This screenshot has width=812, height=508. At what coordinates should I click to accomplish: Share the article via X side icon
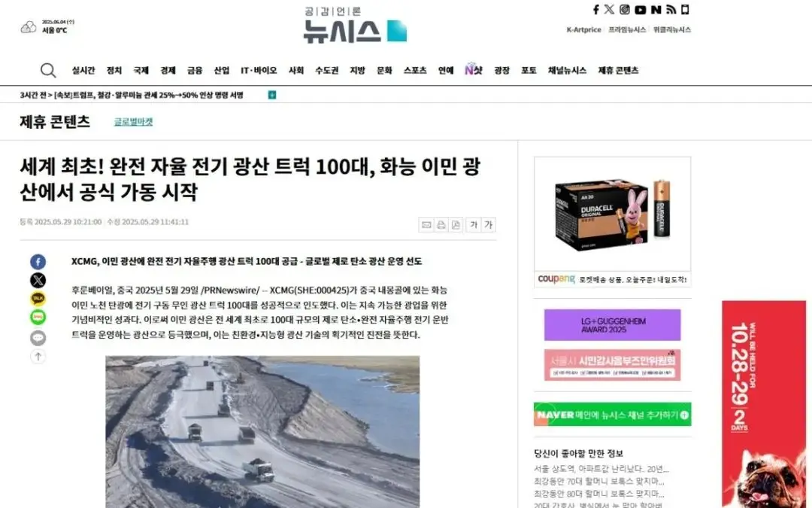[x=38, y=281]
